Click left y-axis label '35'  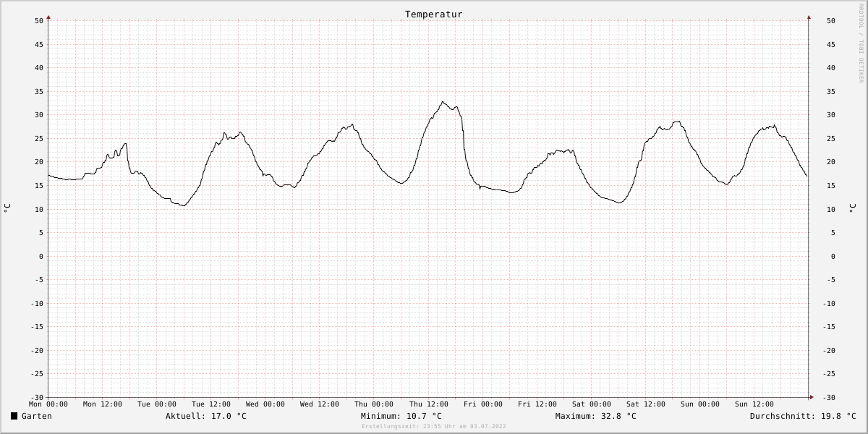tap(39, 92)
